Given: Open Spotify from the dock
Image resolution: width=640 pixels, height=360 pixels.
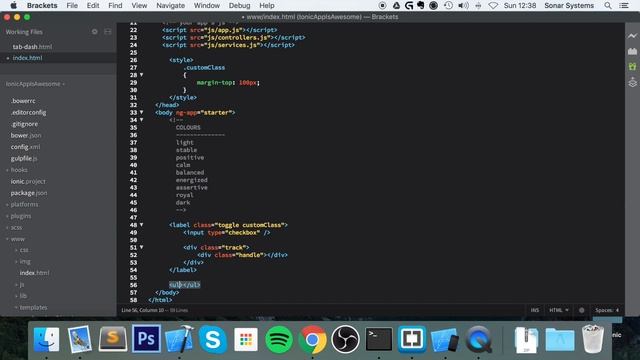Looking at the screenshot, I should (x=279, y=339).
